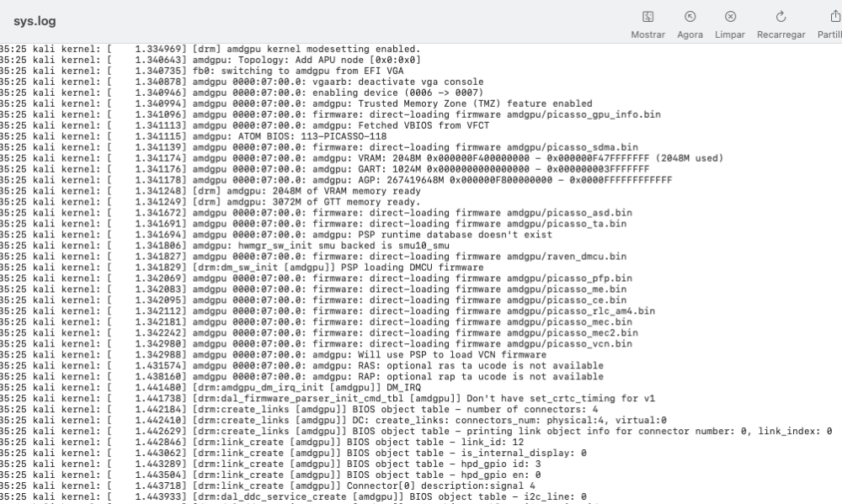Click the Agora jump-to-now icon
This screenshot has width=842, height=504.
pos(690,17)
